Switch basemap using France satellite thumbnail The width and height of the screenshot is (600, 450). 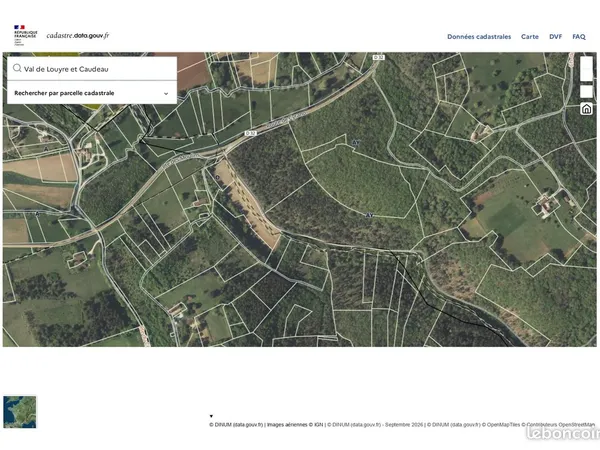(x=20, y=412)
